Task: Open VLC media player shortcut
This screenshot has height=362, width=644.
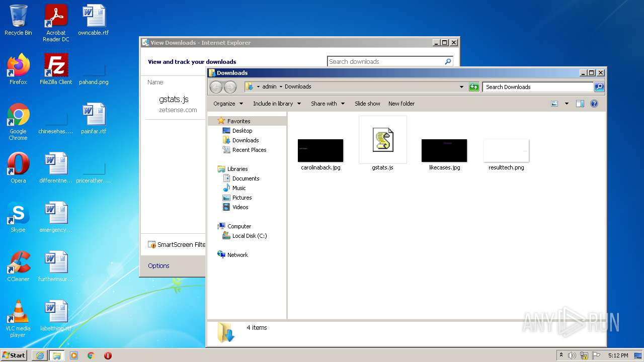Action: click(x=18, y=319)
